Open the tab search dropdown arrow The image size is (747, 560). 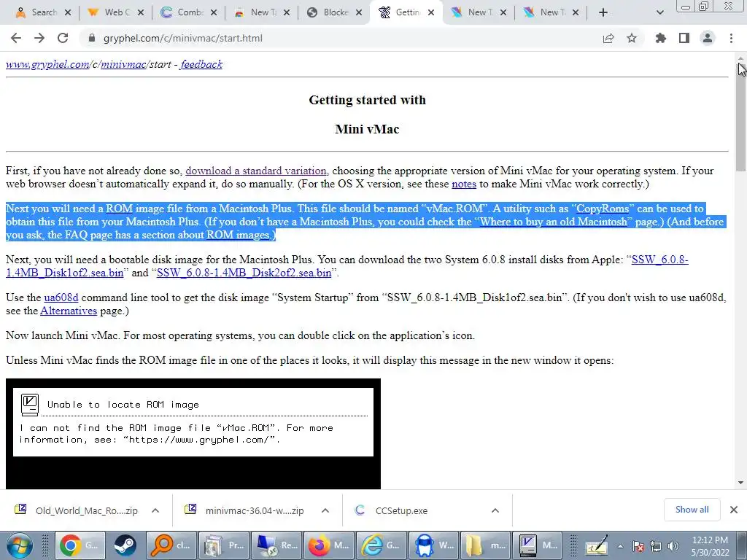(x=659, y=12)
